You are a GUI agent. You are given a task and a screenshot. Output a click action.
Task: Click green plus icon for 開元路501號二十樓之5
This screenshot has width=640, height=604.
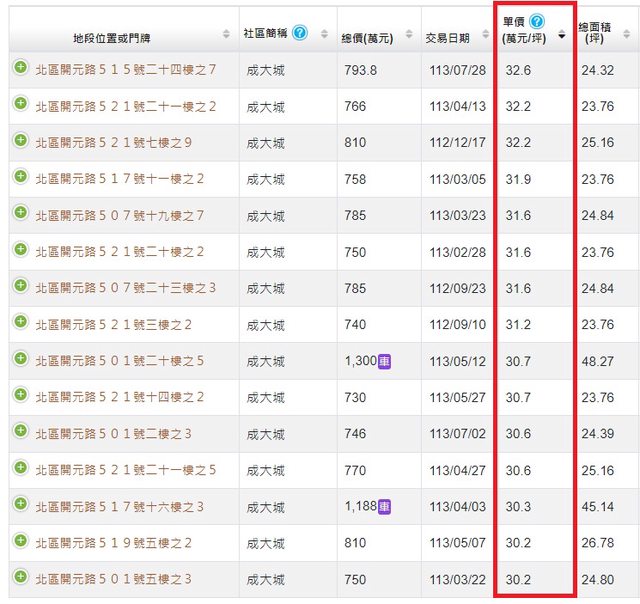20,359
